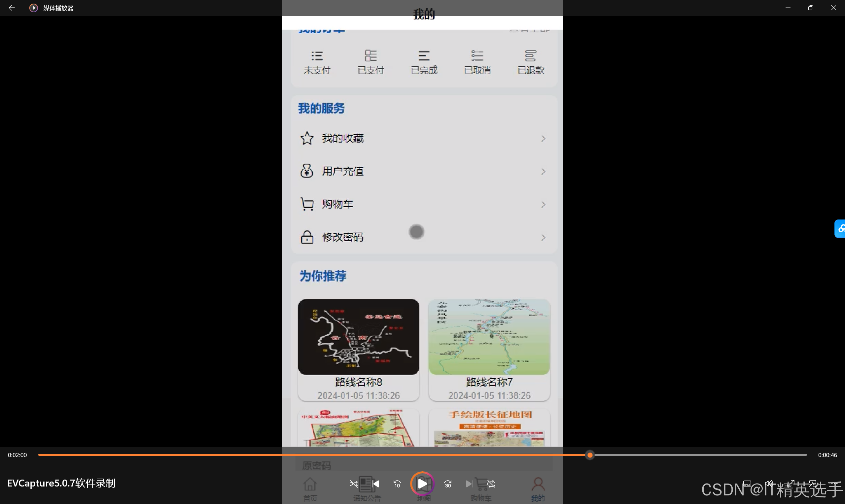This screenshot has height=504, width=845.
Task: Select the 已完成 order tab
Action: (x=424, y=62)
